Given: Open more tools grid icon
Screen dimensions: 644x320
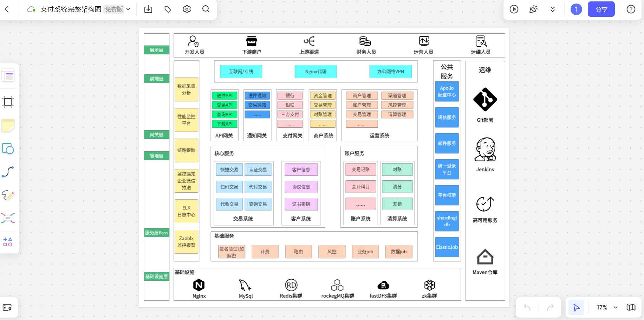Looking at the screenshot, I should tap(8, 242).
